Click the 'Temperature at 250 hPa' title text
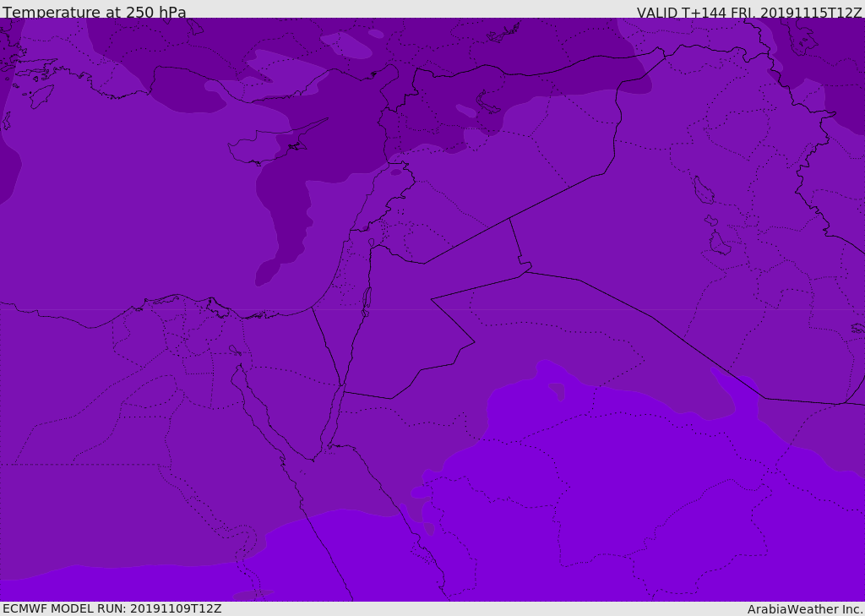This screenshot has height=616, width=865. pos(95,12)
